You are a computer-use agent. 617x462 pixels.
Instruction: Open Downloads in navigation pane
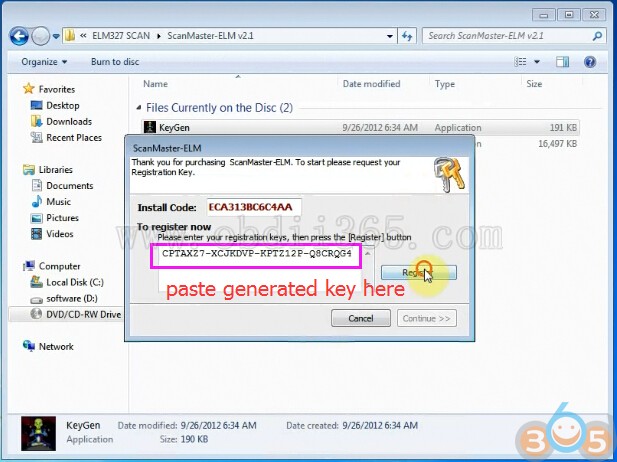pyautogui.click(x=69, y=122)
